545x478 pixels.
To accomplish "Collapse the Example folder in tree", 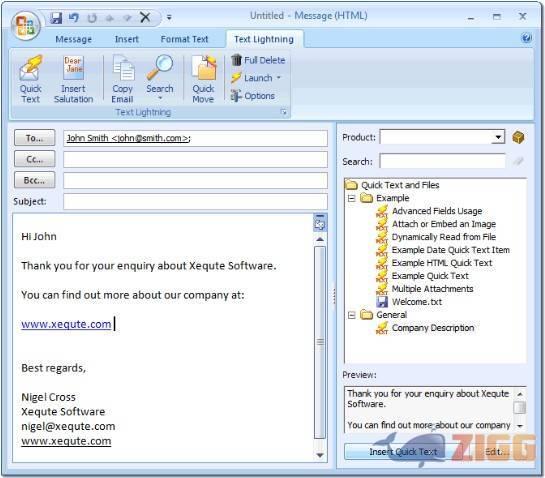I will (352, 198).
